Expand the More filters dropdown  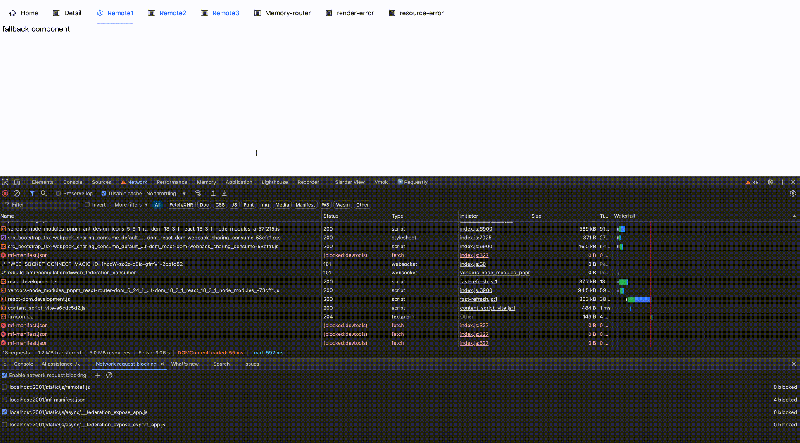coord(131,205)
